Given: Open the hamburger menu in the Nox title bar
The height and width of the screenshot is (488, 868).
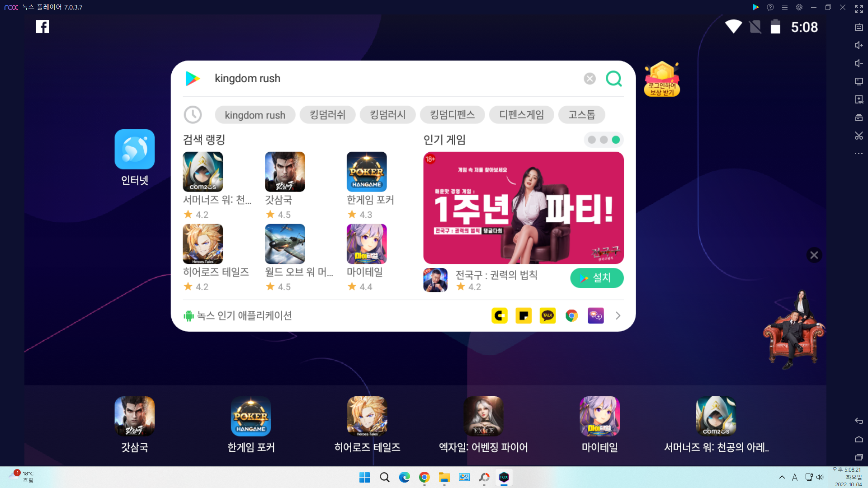Looking at the screenshot, I should coord(785,7).
